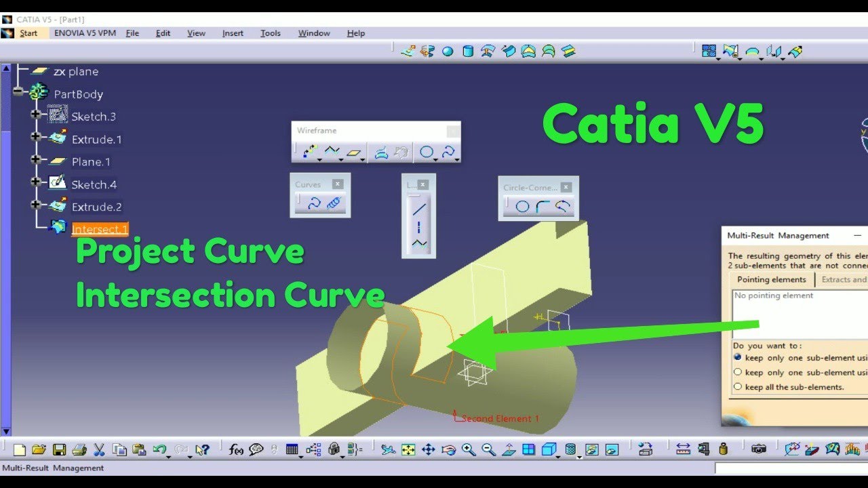
Task: Open the ENOVIA V5 VPM menu
Action: pyautogui.click(x=85, y=33)
